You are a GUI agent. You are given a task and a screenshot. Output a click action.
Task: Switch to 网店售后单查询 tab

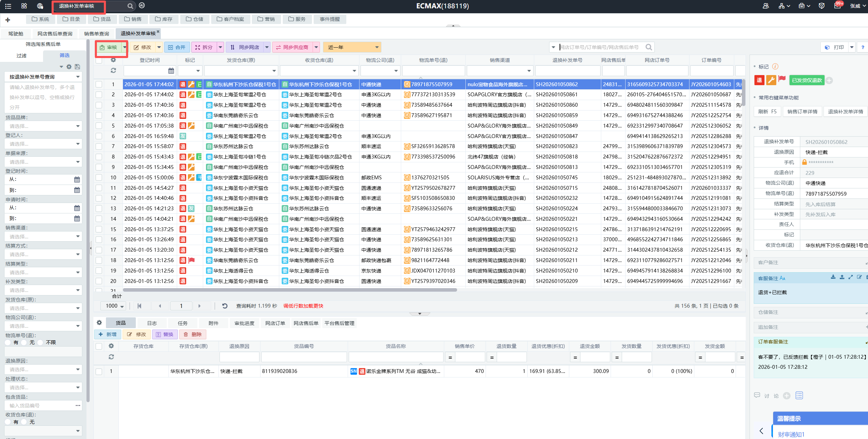[55, 34]
